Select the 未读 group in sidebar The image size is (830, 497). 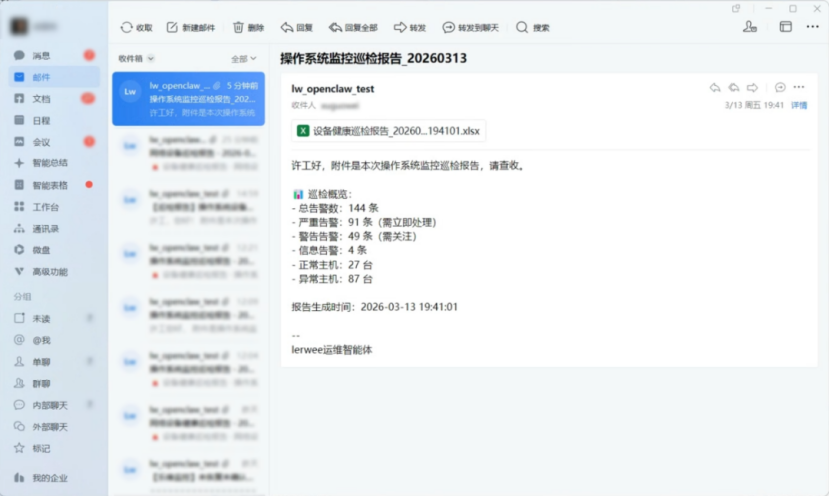(40, 318)
